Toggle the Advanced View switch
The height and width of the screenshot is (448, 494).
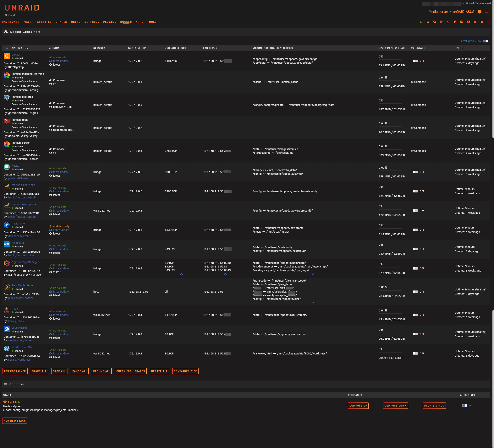pyautogui.click(x=486, y=41)
